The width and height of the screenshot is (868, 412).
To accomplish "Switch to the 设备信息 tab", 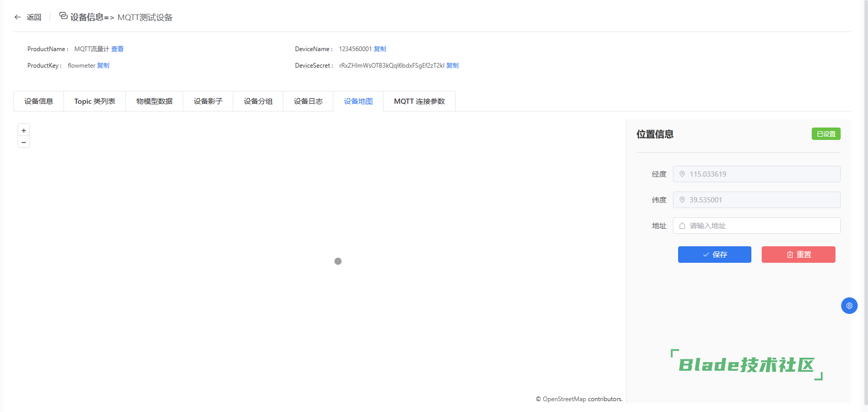I will point(39,101).
